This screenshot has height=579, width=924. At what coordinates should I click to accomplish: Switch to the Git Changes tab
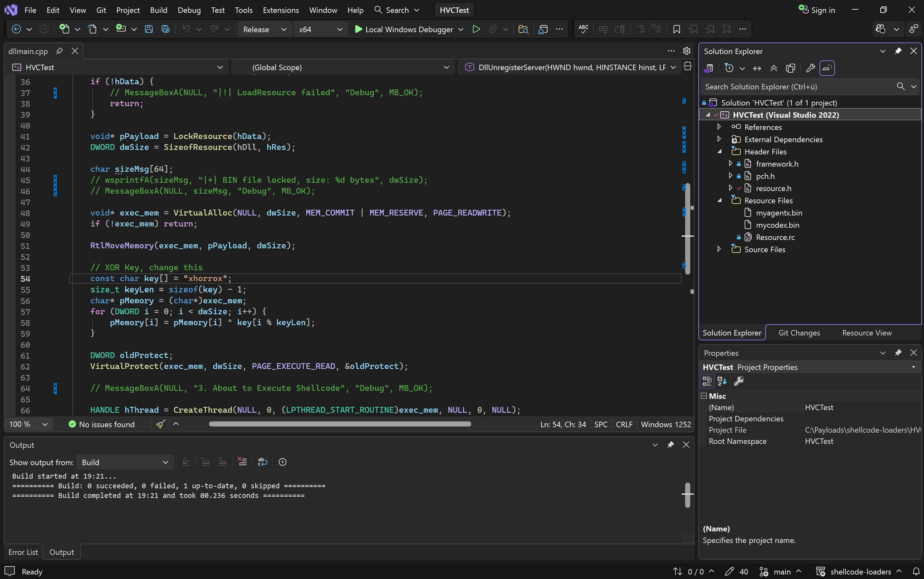[x=799, y=333]
